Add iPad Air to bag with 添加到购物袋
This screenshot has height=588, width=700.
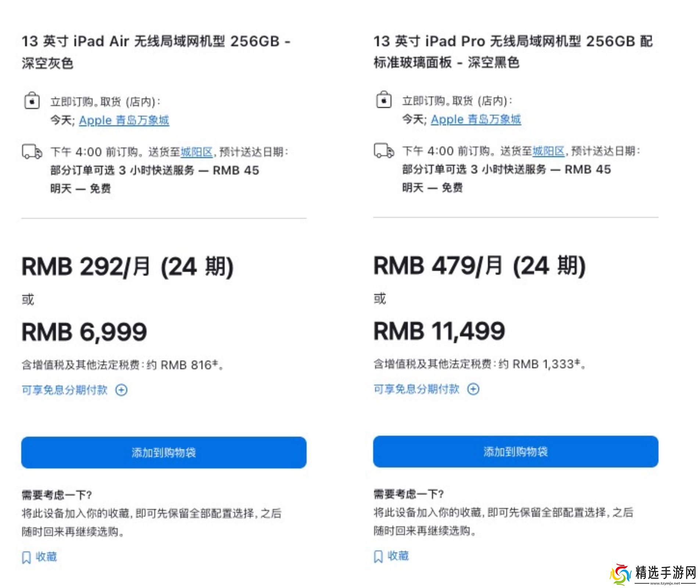coord(164,452)
